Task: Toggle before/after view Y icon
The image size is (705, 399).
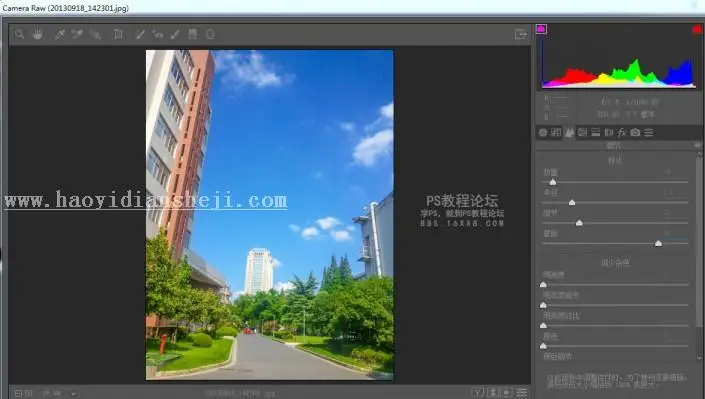Action: pyautogui.click(x=478, y=392)
